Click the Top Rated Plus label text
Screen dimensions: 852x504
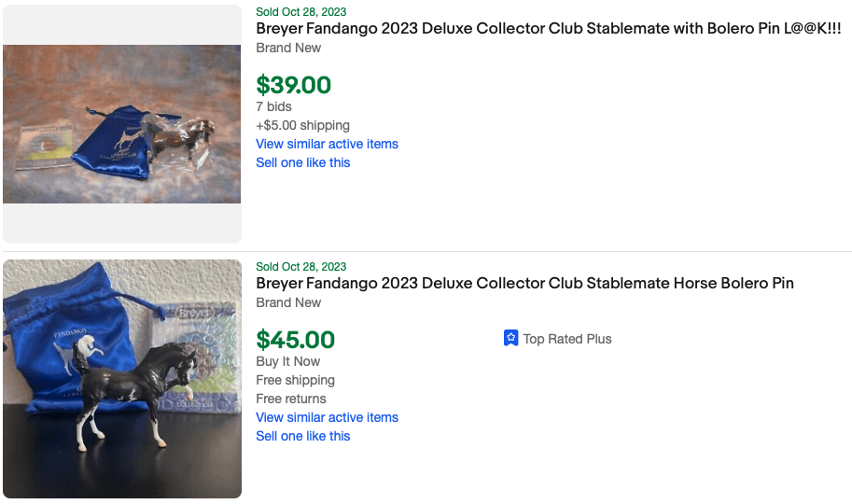click(567, 339)
